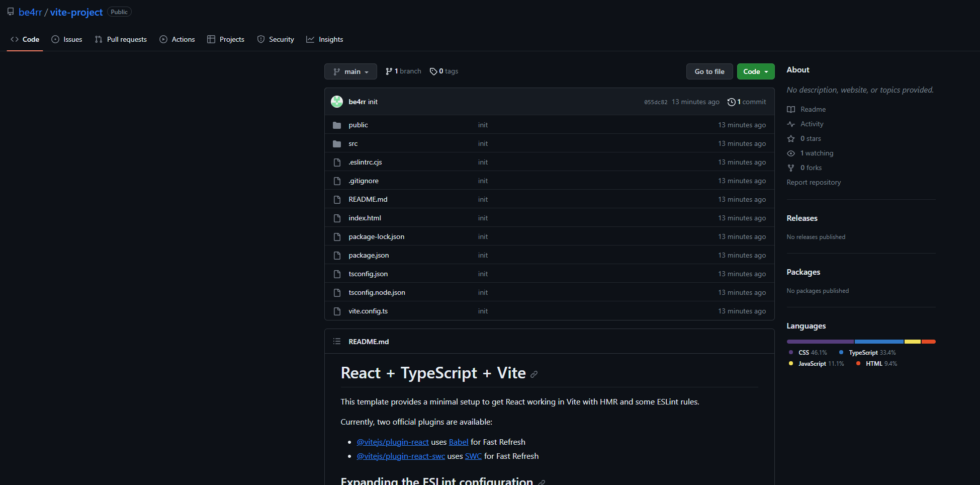Open the @vitejs/plugin-react link
Screen dimensions: 980x485
(393, 442)
